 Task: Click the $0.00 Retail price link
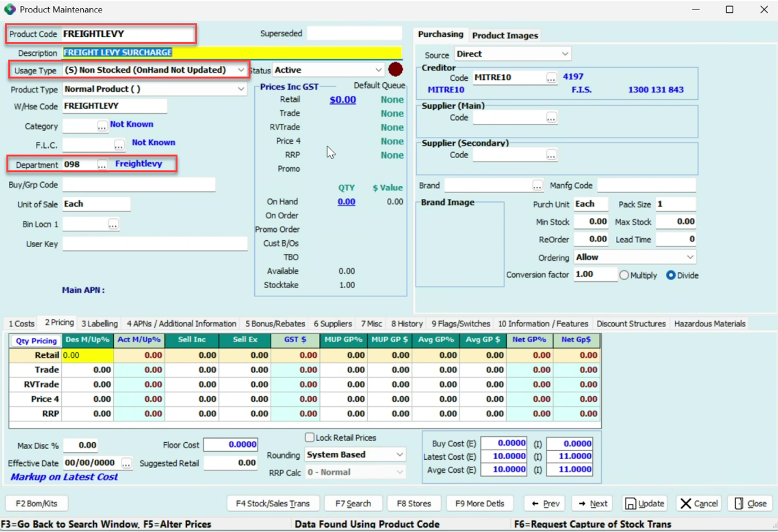click(342, 100)
